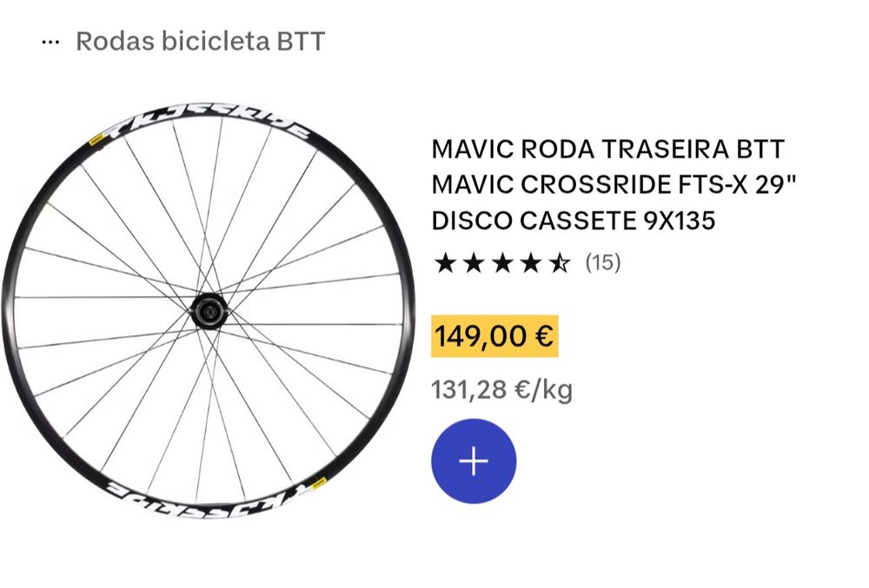Select the third rating star

pyautogui.click(x=502, y=263)
